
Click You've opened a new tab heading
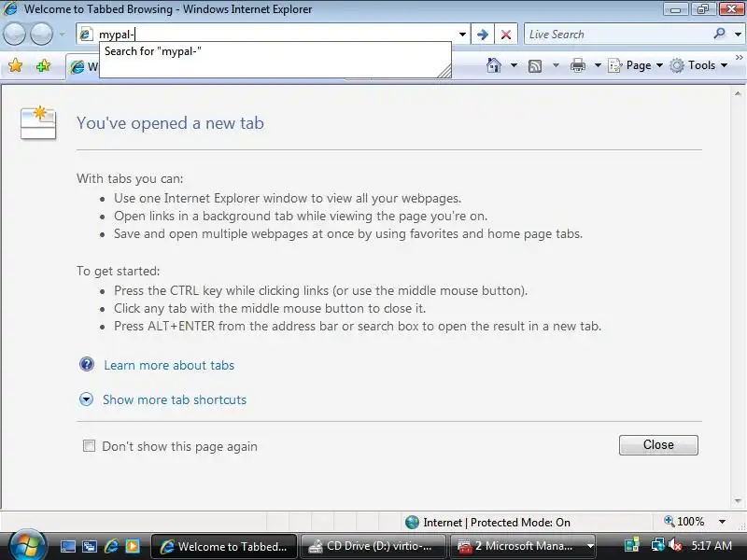(170, 123)
